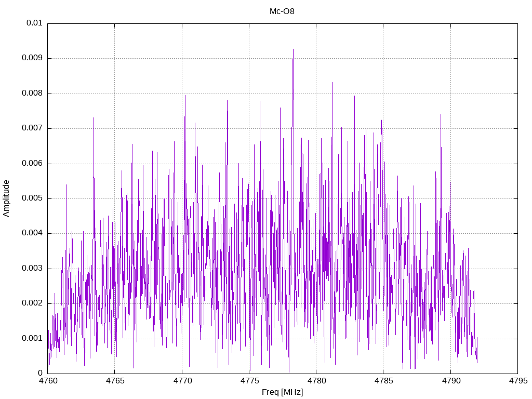The image size is (532, 399).
Task: Click y-axis tick label 0.004
Action: [32, 233]
